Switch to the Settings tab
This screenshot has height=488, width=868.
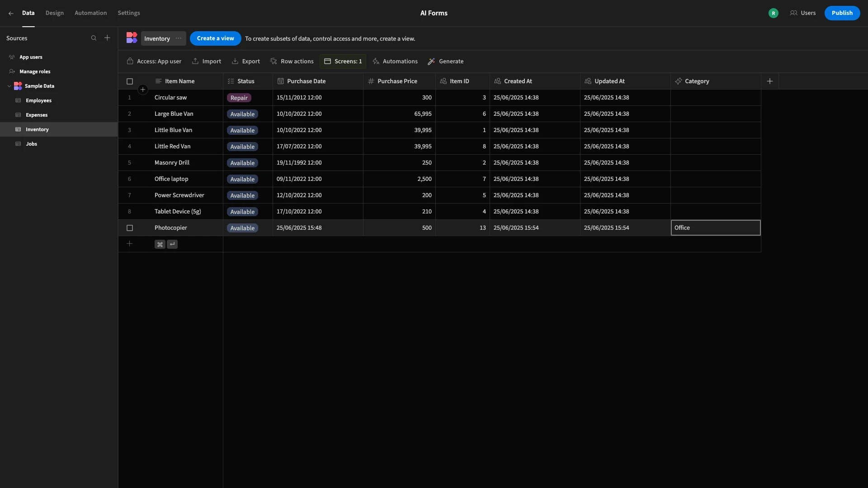(128, 13)
